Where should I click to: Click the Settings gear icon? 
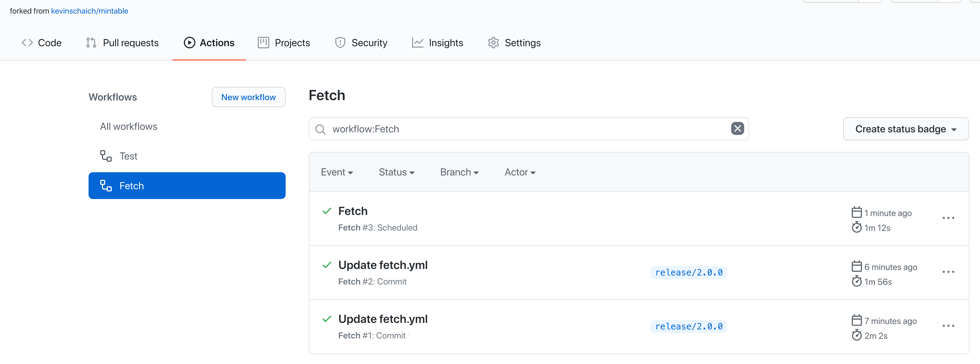(493, 43)
